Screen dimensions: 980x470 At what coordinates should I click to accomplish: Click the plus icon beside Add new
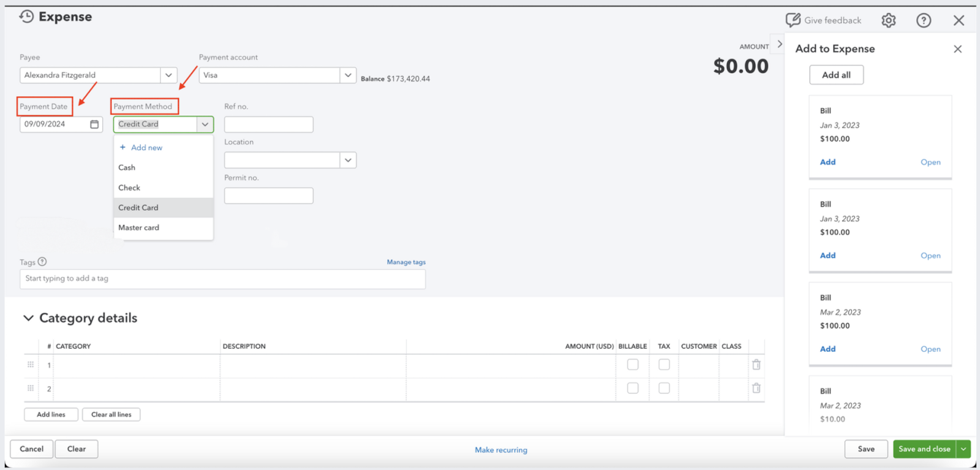coord(123,147)
